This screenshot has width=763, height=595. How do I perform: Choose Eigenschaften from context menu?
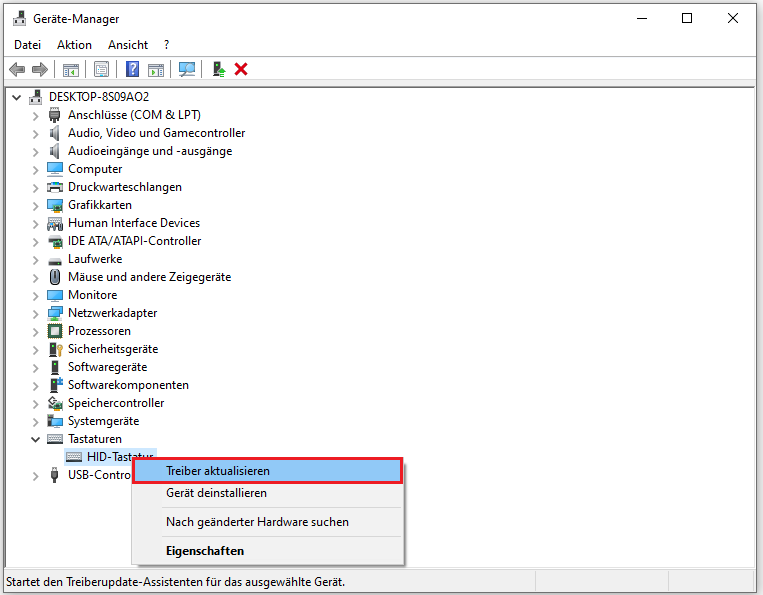[x=267, y=551]
